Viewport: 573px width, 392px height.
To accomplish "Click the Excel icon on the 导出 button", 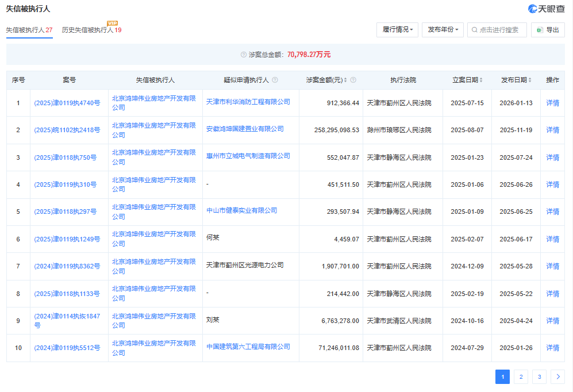I will [539, 30].
